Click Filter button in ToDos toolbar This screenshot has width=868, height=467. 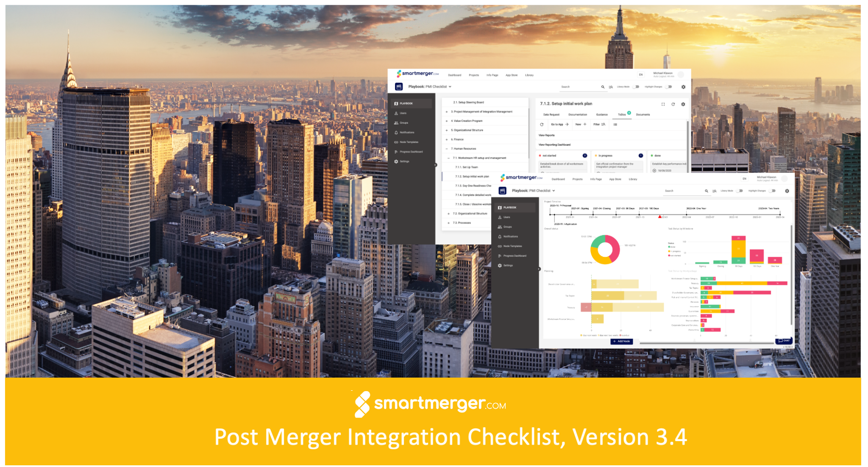pyautogui.click(x=599, y=125)
